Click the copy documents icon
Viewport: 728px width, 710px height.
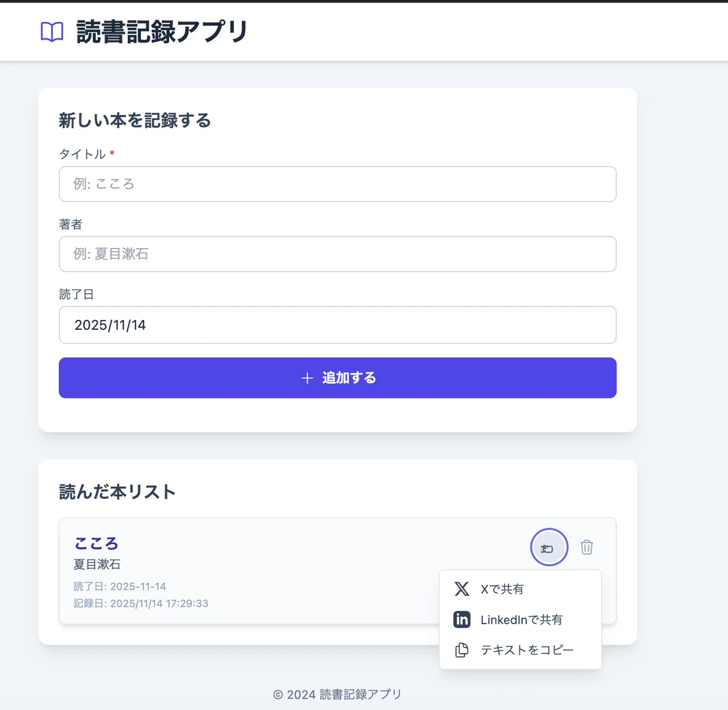tap(462, 650)
